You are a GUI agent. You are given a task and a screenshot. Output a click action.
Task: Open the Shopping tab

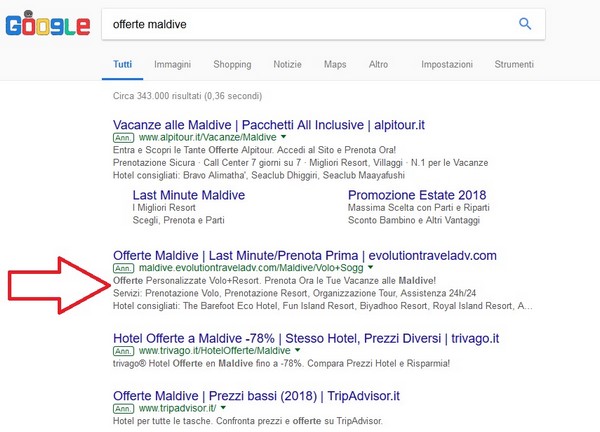coord(232,64)
